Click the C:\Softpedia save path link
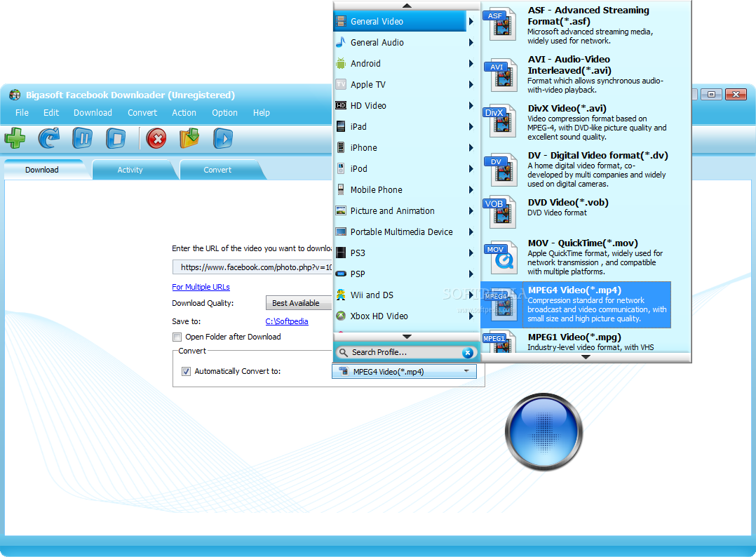The image size is (756, 557). click(x=286, y=321)
